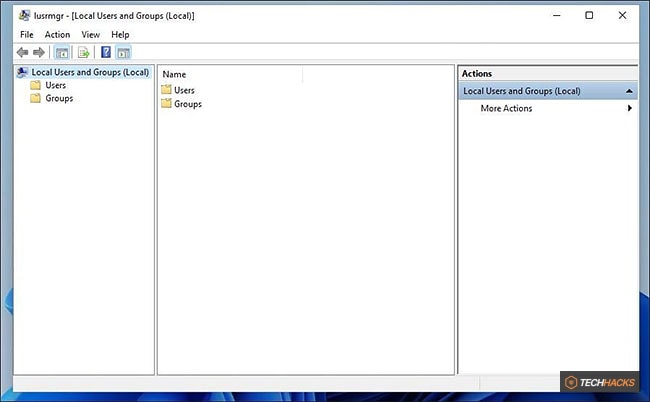Click the Forward arrow toolbar icon

click(x=39, y=53)
